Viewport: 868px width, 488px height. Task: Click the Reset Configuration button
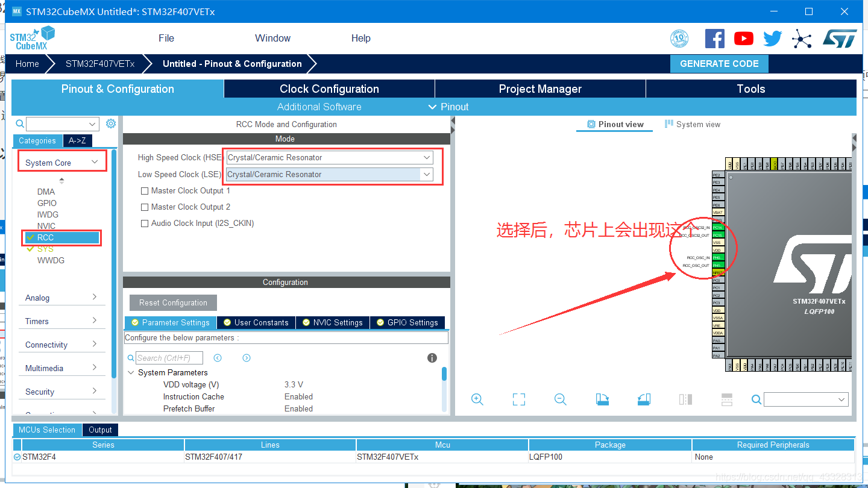tap(173, 302)
